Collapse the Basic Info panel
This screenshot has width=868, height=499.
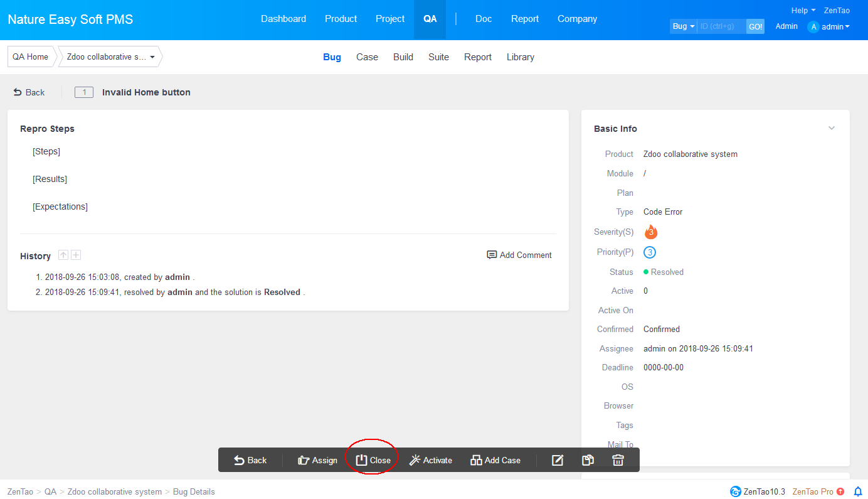(x=832, y=128)
